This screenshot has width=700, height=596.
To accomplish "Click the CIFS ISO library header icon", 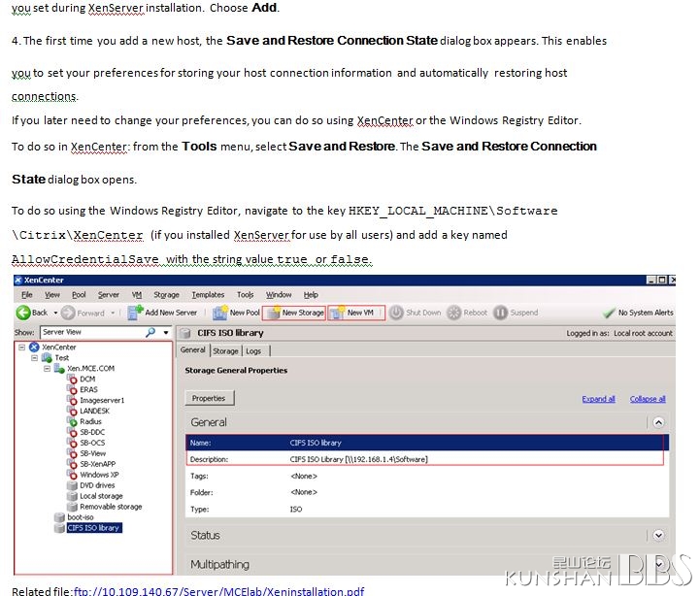I will coord(185,333).
